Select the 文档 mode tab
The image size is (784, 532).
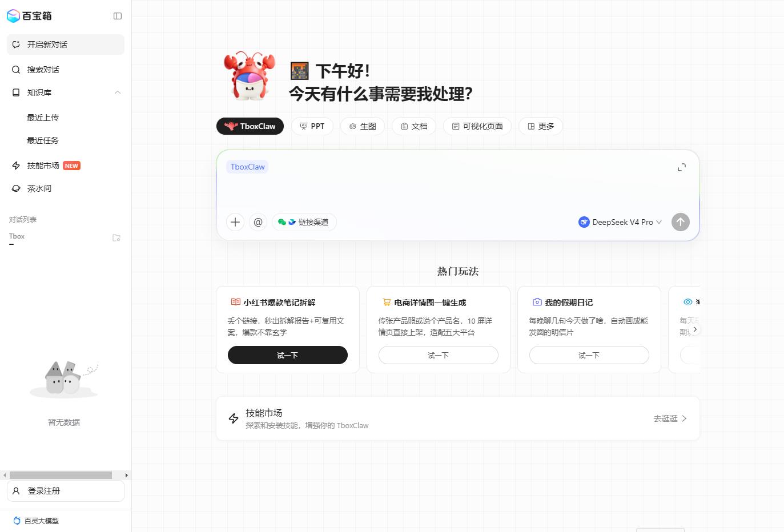coord(414,126)
